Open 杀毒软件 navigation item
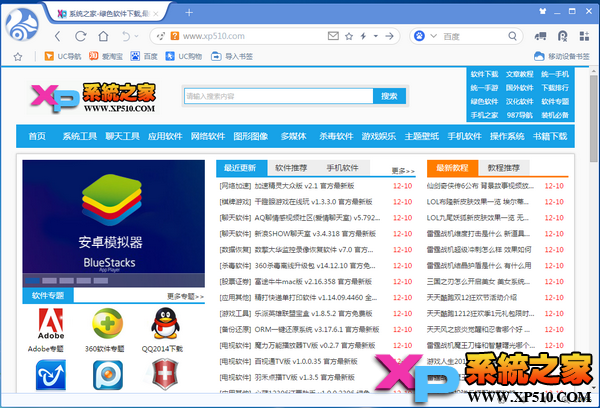The width and height of the screenshot is (600, 408). tap(336, 136)
